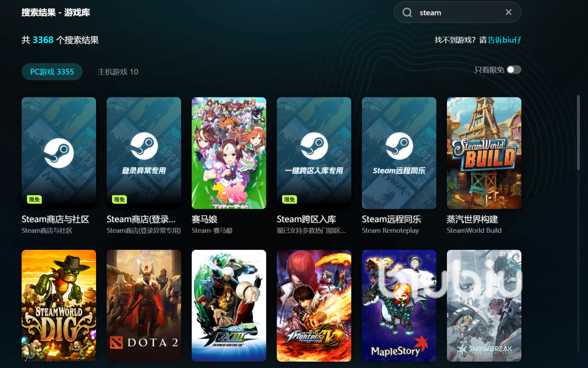Switch to PC游戏 3355 tab
The image size is (588, 368).
(x=52, y=72)
